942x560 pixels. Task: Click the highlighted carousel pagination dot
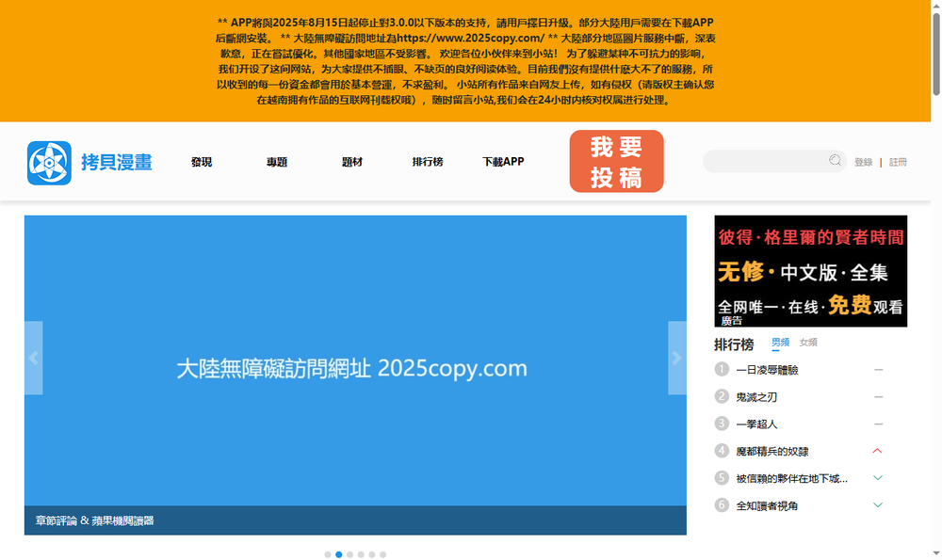tap(338, 554)
